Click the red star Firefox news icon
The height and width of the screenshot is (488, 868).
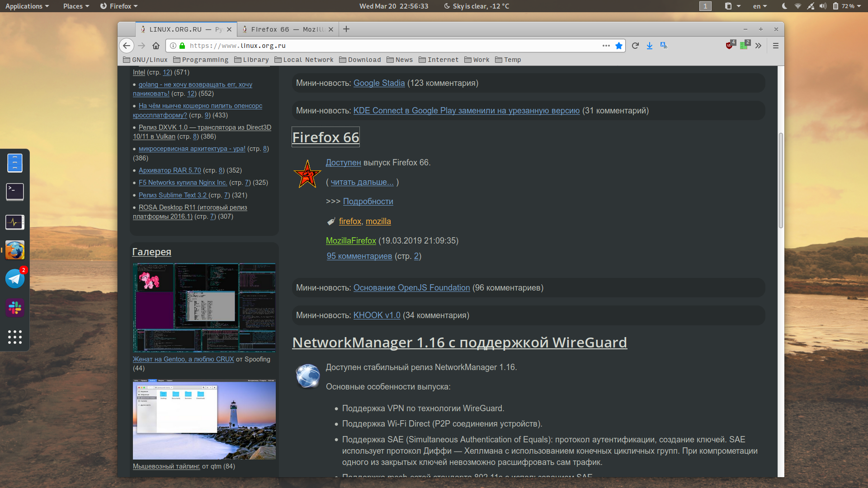pyautogui.click(x=307, y=174)
